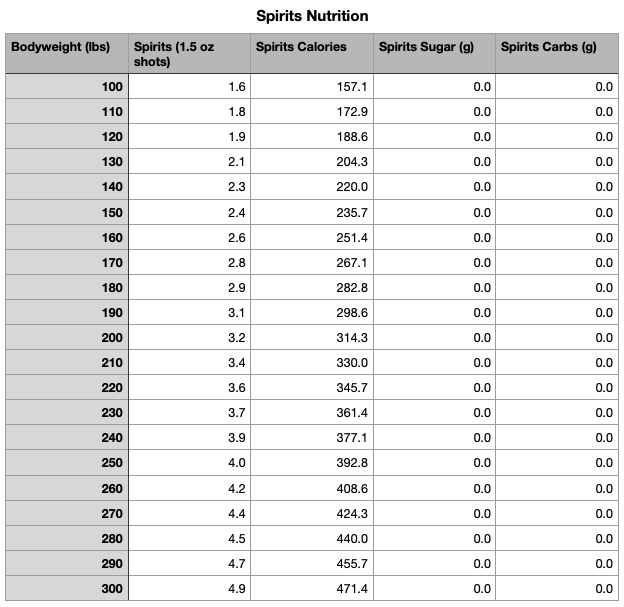Select the carbs cell in the 250 row
The width and height of the screenshot is (624, 607).
coord(556,463)
